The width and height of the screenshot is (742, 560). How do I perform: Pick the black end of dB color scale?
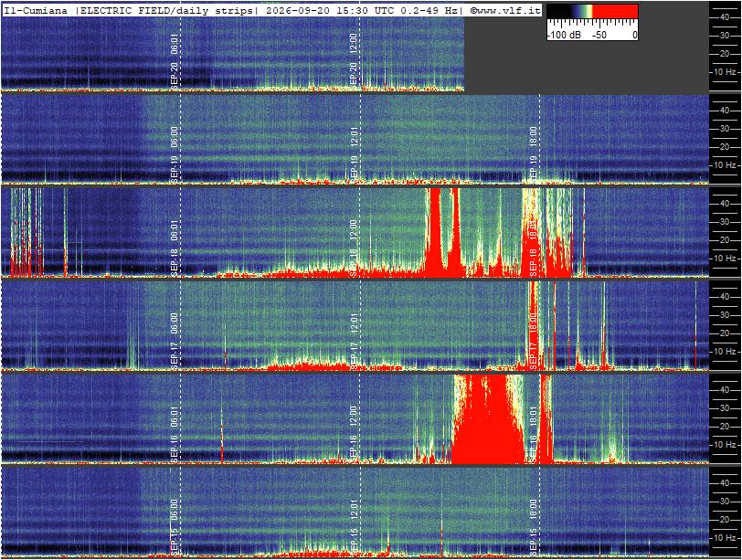pyautogui.click(x=558, y=11)
